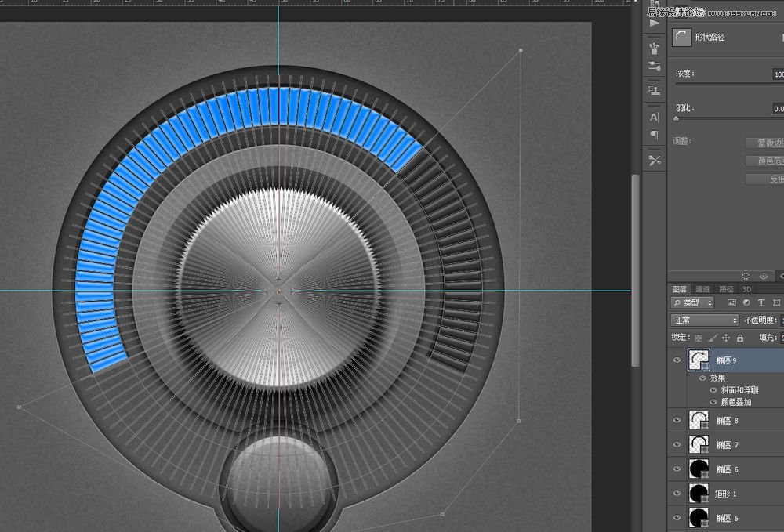Screen dimensions: 784x532
Task: Click the 颜色范围 button
Action: [765, 161]
